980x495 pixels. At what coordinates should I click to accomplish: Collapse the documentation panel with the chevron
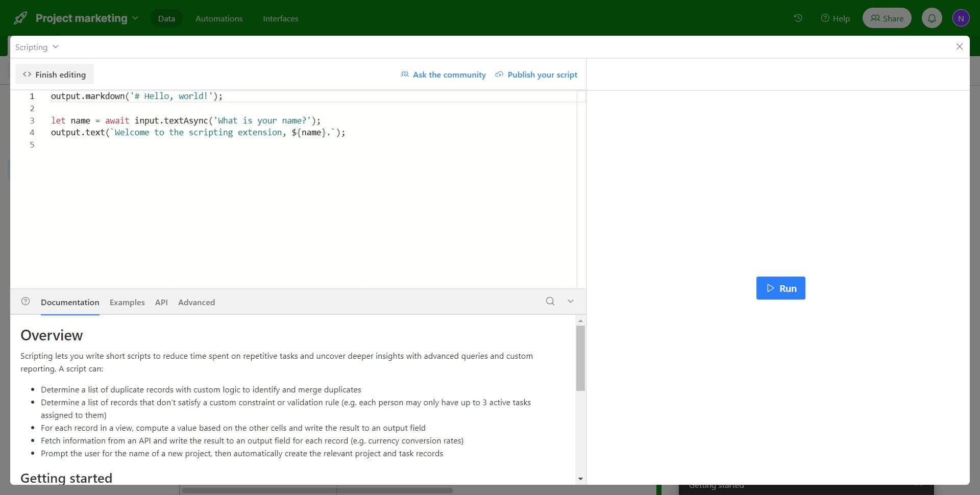click(570, 301)
